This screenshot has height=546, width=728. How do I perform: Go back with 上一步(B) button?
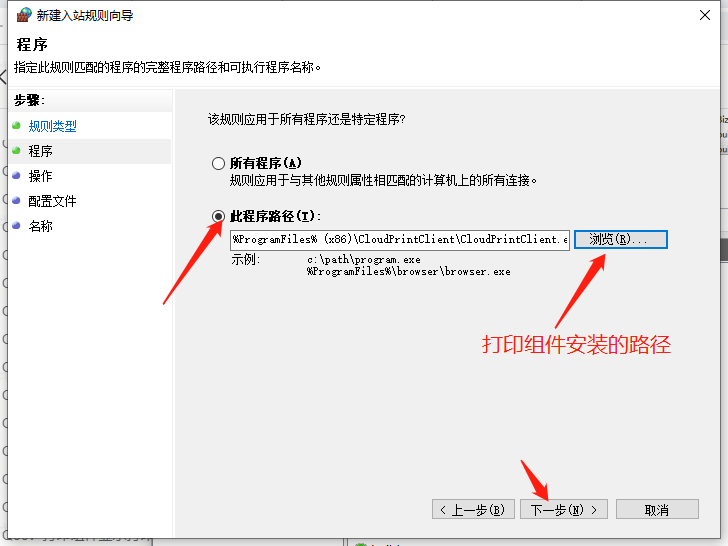(x=474, y=509)
